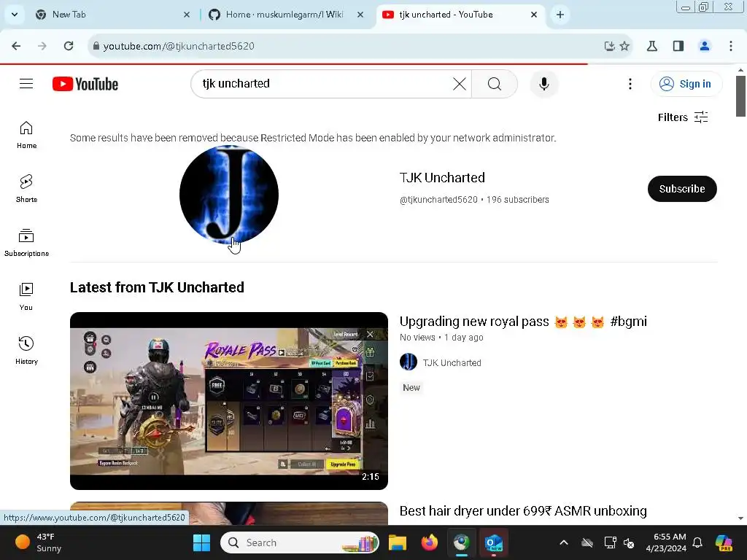Open a new browser tab
This screenshot has height=560, width=747.
[560, 15]
